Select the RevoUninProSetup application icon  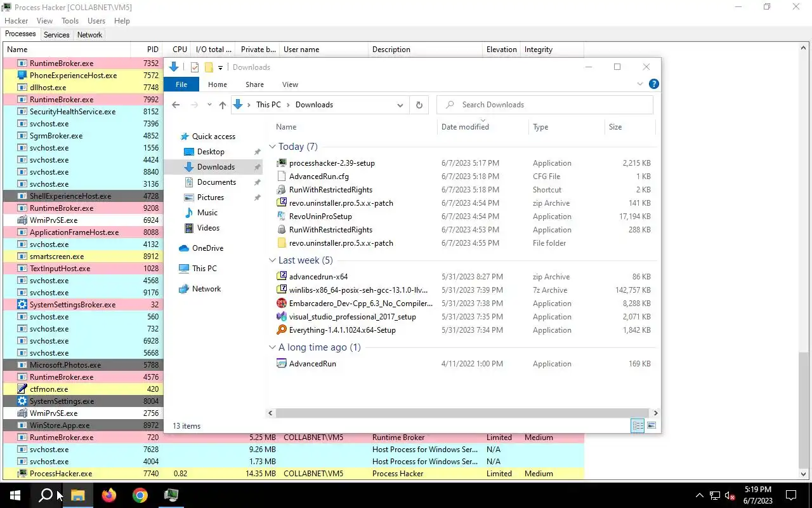(282, 217)
